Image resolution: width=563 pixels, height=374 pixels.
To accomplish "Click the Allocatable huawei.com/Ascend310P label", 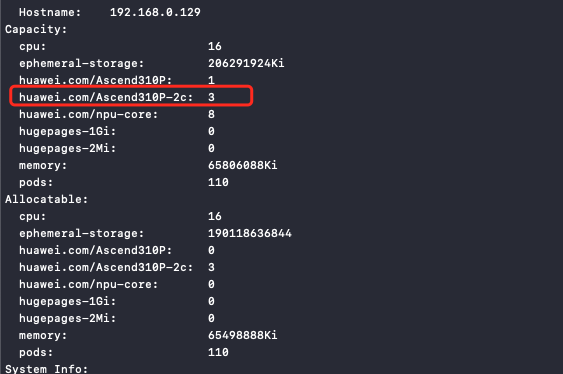I will (96, 250).
